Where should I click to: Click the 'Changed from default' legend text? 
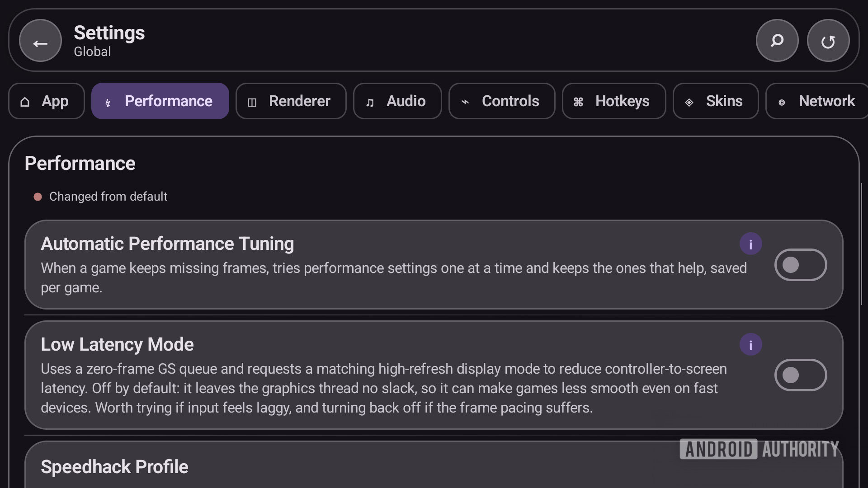108,197
